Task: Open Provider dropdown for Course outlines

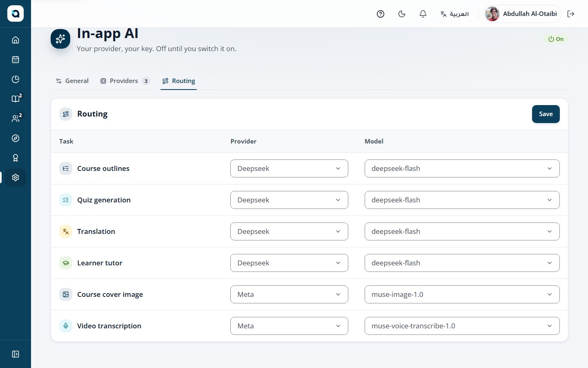Action: click(289, 168)
